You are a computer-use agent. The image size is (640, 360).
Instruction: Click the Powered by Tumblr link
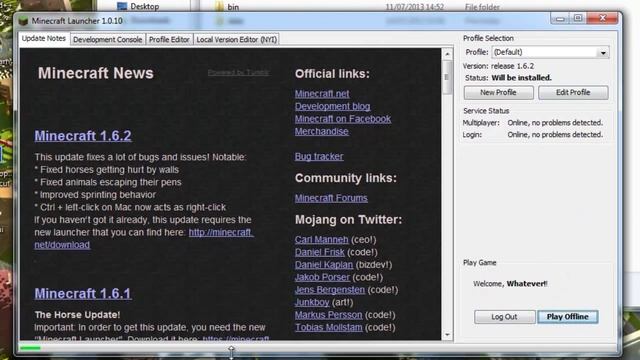(238, 73)
